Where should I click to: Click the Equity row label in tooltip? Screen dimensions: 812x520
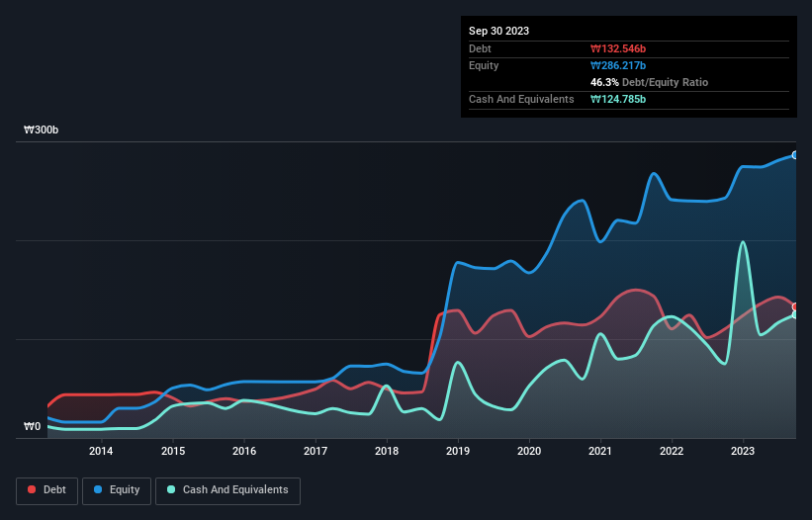click(484, 65)
